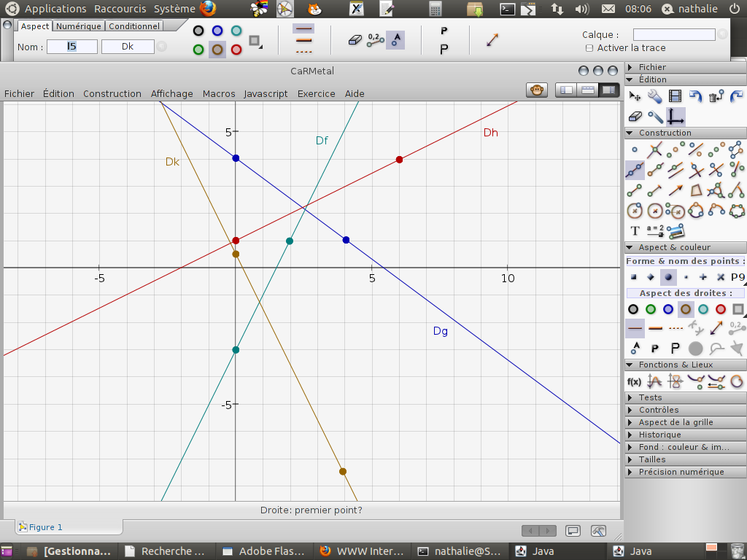
Task: Pick the red color in properties bar
Action: (236, 50)
